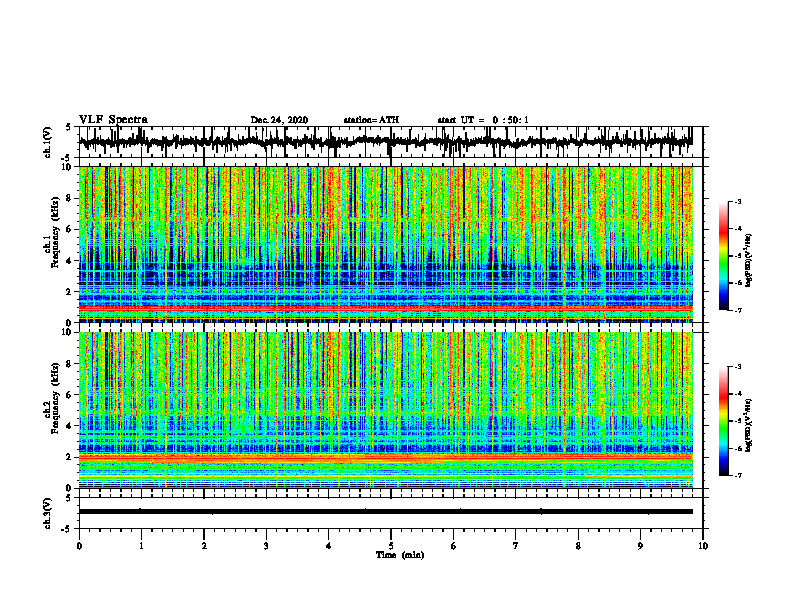792x612 pixels.
Task: Click the "-7" value on ch.2 colorbar
Action: [738, 475]
